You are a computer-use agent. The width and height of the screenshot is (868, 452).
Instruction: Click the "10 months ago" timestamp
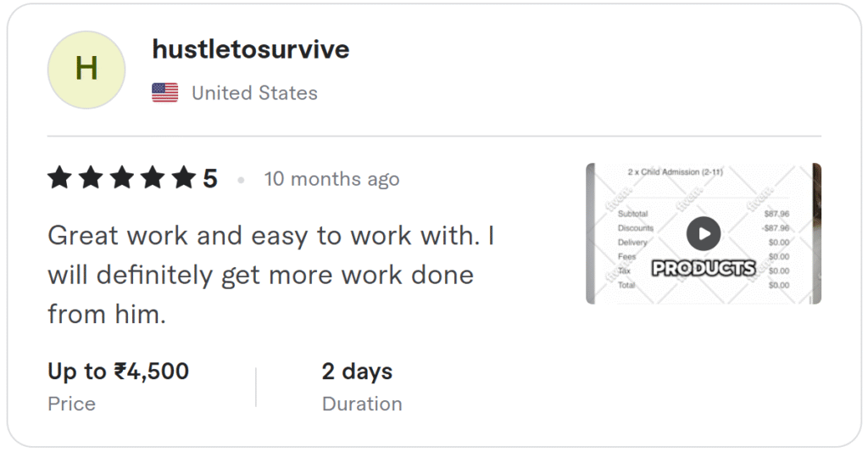(x=331, y=179)
